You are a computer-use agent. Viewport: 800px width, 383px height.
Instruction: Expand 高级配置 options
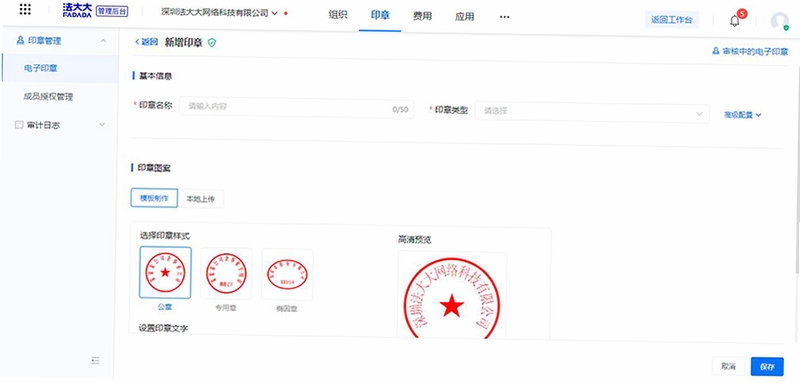[x=742, y=115]
